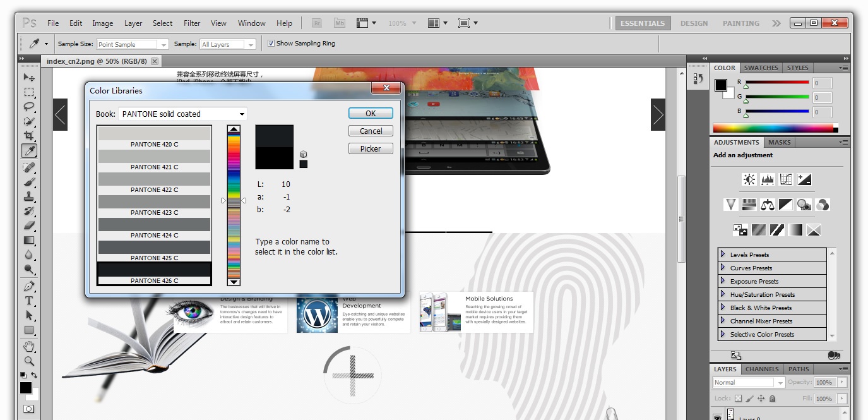Select the Gradient tool
Screen dimensions: 868x420
(29, 239)
